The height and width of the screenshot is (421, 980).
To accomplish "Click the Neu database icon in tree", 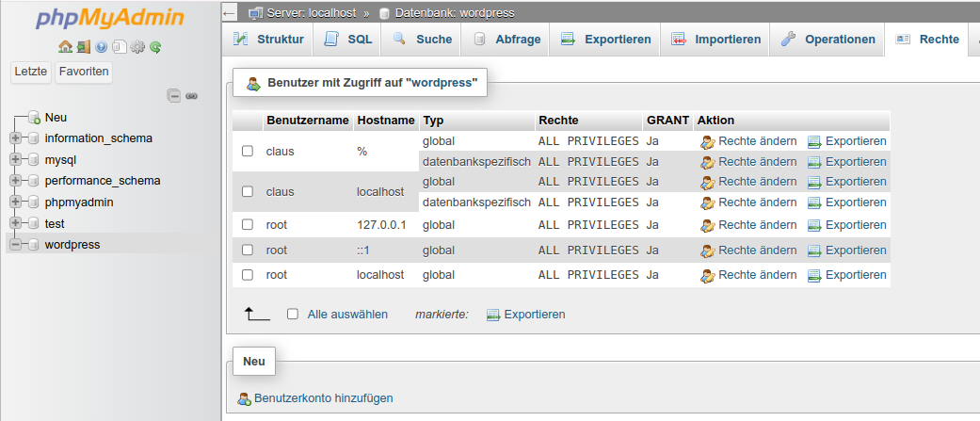I will point(34,117).
